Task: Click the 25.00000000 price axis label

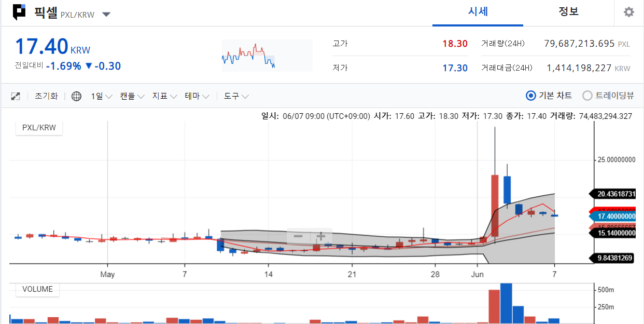Action: (x=617, y=159)
